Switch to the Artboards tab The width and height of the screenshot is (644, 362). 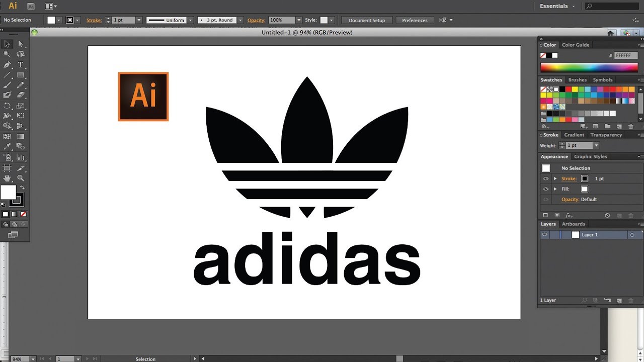click(x=574, y=224)
